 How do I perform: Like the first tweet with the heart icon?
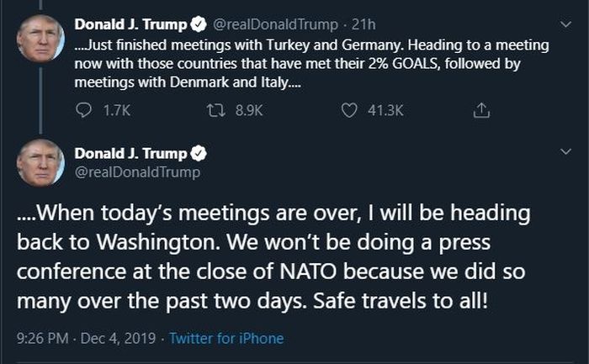click(349, 110)
